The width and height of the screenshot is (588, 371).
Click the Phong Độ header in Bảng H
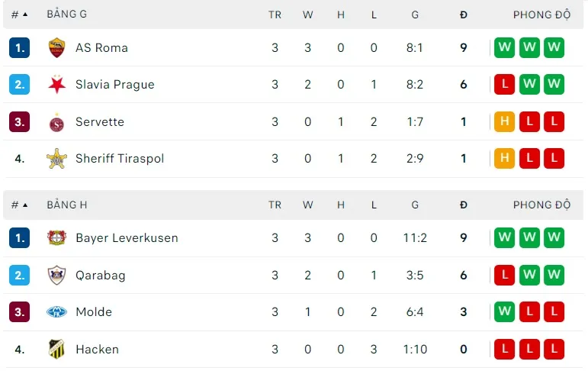click(541, 205)
